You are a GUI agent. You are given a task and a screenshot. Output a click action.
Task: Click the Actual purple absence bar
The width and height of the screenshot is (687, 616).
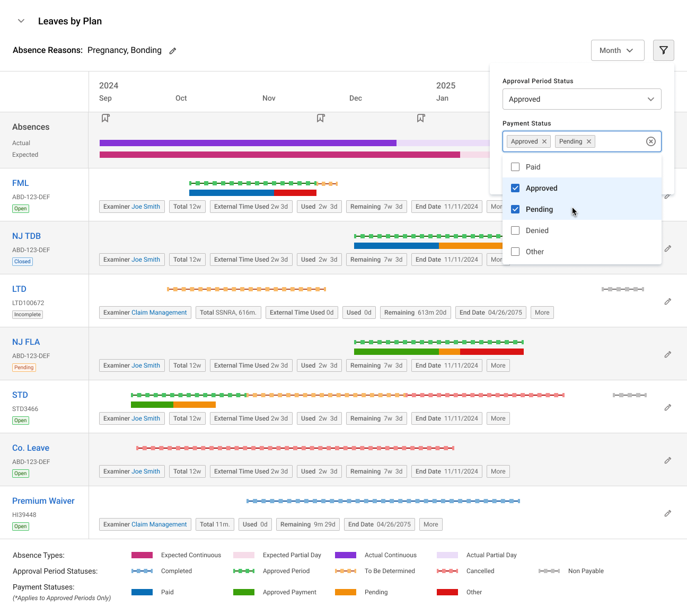248,143
